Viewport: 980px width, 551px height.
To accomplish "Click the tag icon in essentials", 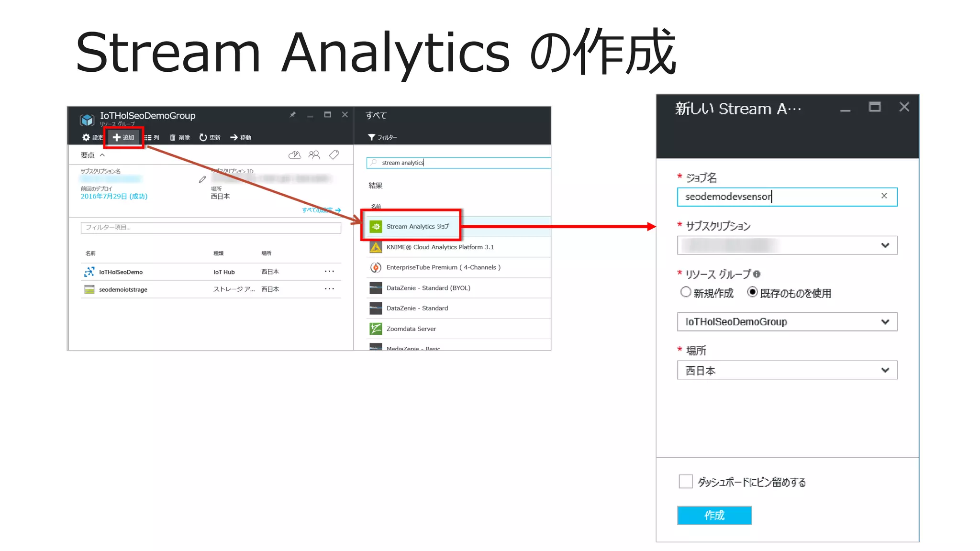I will (334, 154).
